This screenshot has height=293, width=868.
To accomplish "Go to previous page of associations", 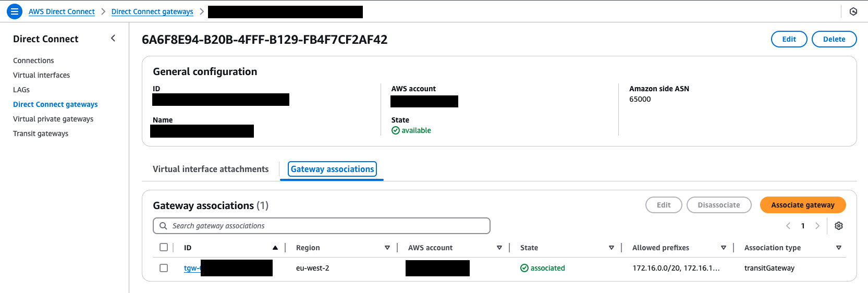I will [x=788, y=226].
